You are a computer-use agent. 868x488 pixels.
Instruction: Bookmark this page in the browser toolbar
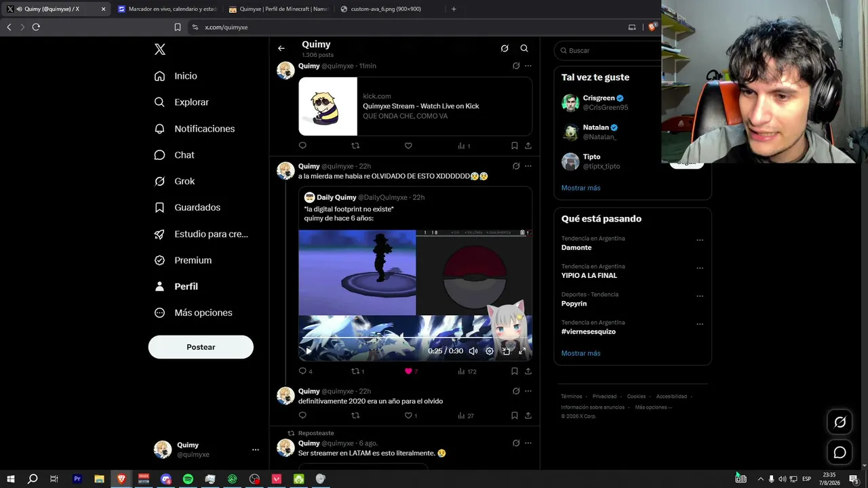[178, 27]
